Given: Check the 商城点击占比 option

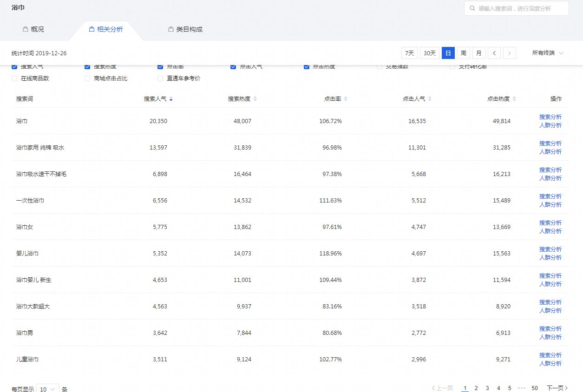Looking at the screenshot, I should (x=87, y=78).
